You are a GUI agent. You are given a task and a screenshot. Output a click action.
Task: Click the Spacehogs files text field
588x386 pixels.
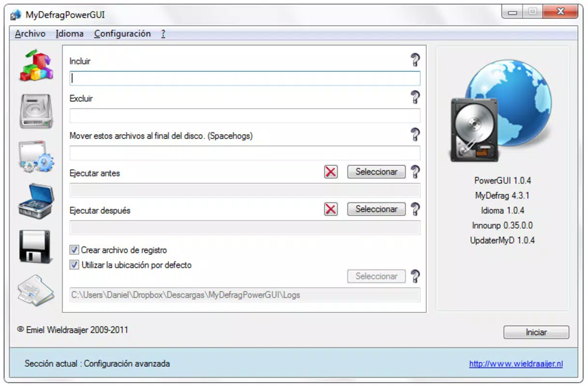point(245,153)
